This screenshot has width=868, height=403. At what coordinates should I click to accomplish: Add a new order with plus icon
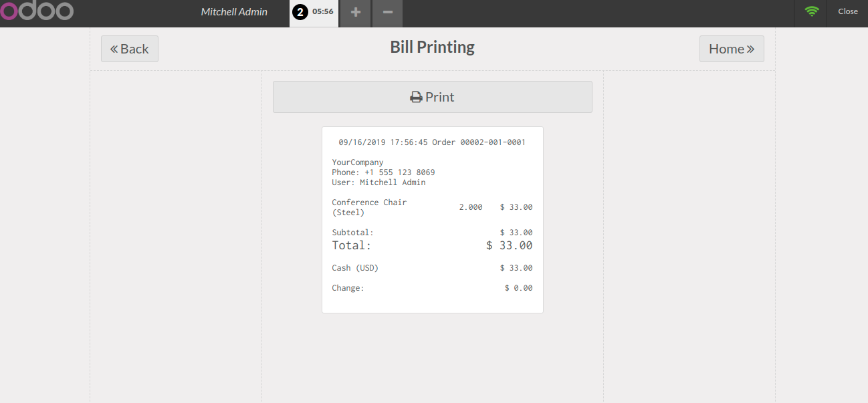pyautogui.click(x=355, y=12)
